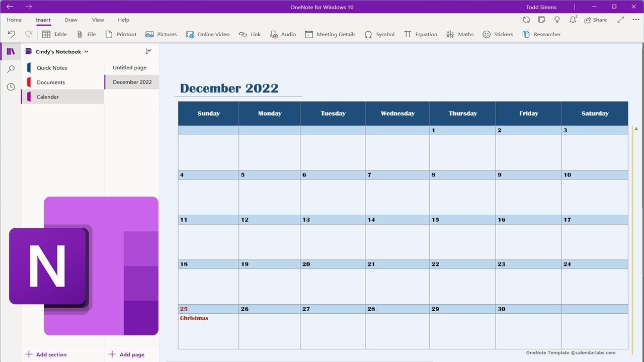Screen dimensions: 644x362
Task: Open notifications bell
Action: click(x=573, y=20)
